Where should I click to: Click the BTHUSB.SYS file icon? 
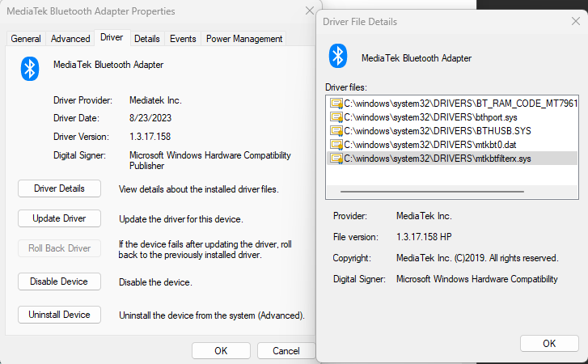pos(336,131)
